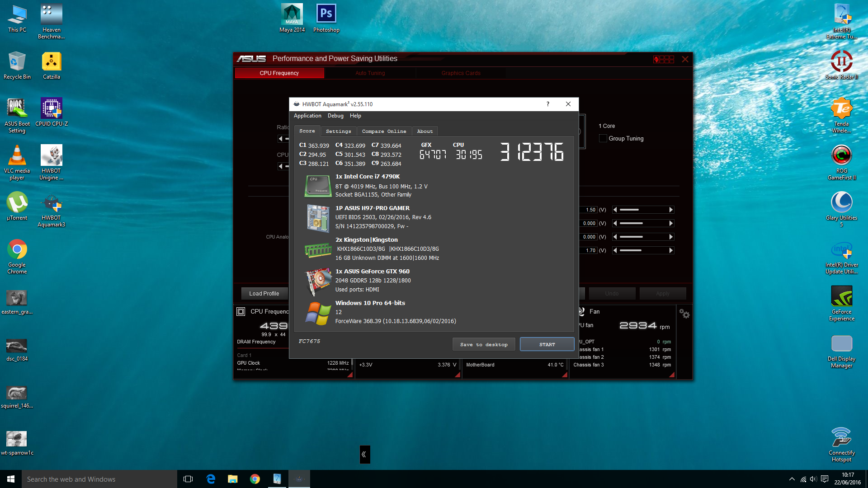Click the Apply button in ASUS utility
This screenshot has height=488, width=868.
coord(662,293)
